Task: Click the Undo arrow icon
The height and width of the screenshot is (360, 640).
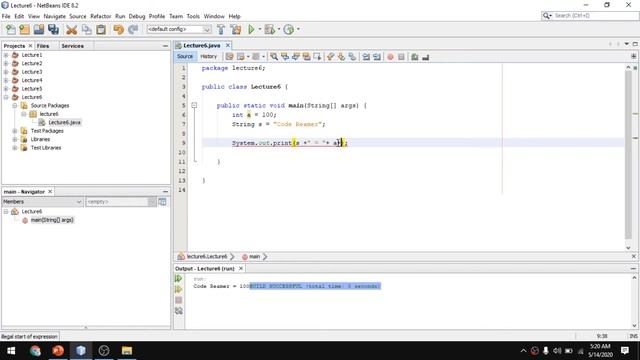Action: point(118,29)
